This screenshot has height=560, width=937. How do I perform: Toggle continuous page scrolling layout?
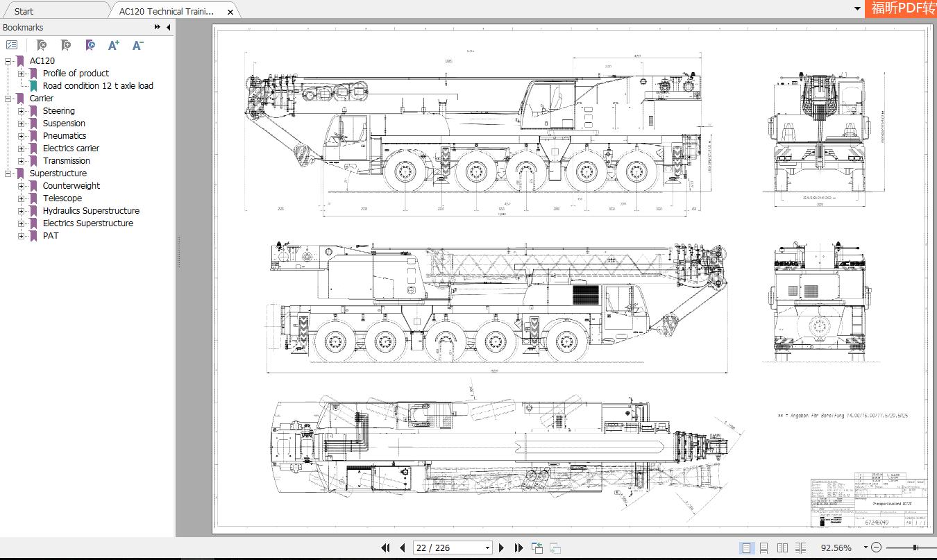(x=763, y=548)
